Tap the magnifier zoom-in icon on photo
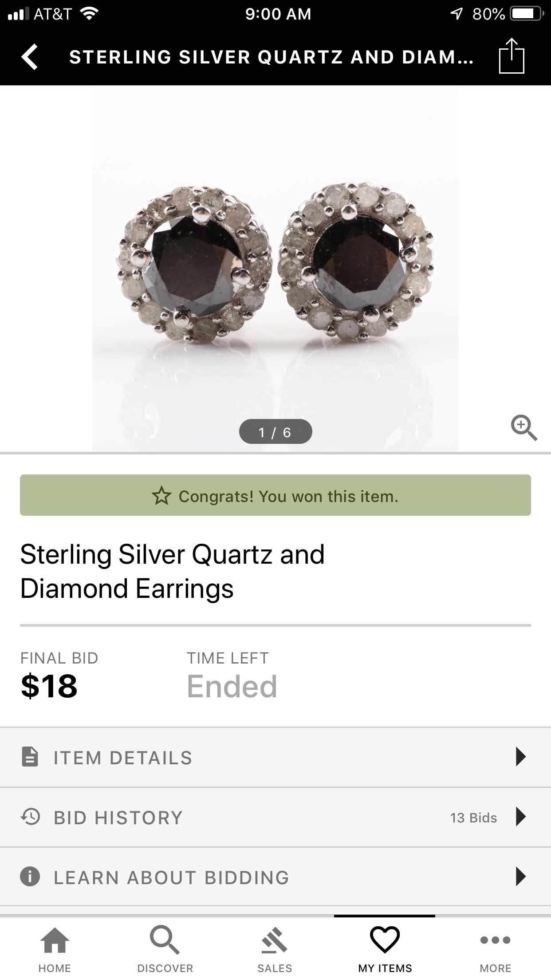 click(x=523, y=428)
